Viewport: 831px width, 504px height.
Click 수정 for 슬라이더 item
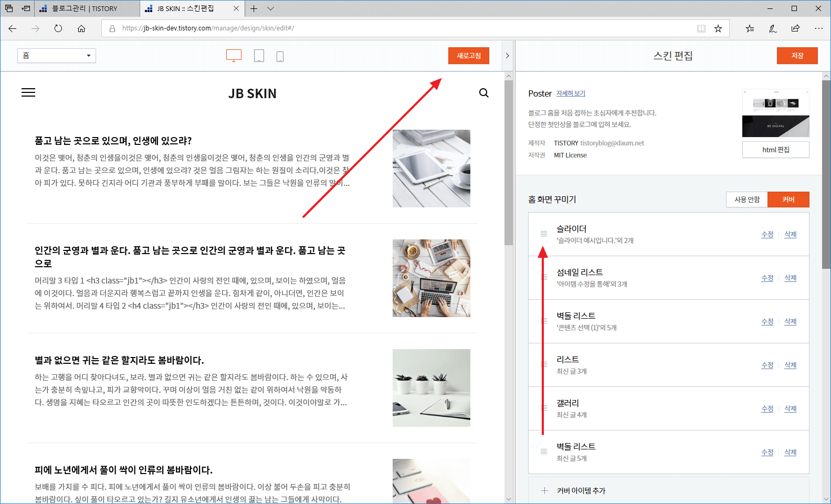click(767, 235)
